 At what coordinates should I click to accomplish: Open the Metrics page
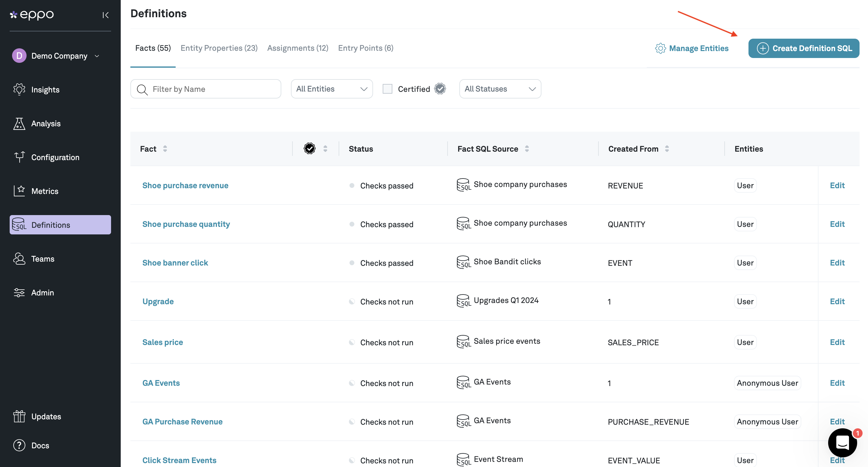point(45,191)
